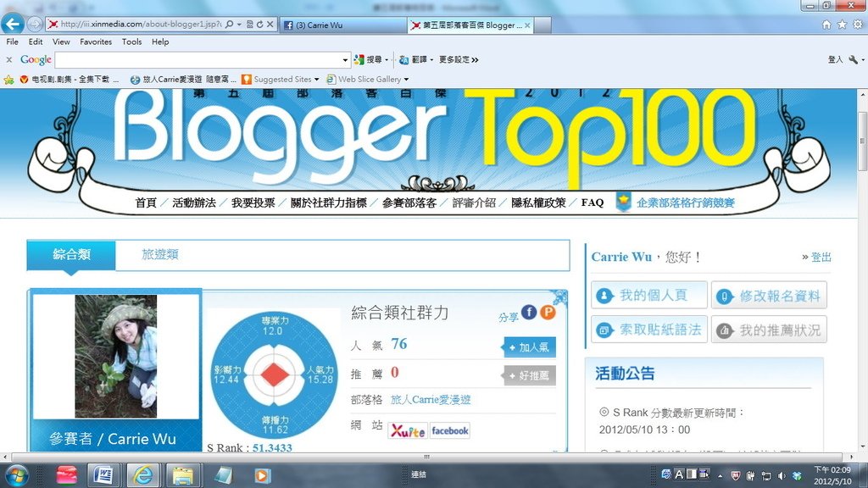Open the Favorites star icon at top right
868x488 pixels.
[842, 25]
